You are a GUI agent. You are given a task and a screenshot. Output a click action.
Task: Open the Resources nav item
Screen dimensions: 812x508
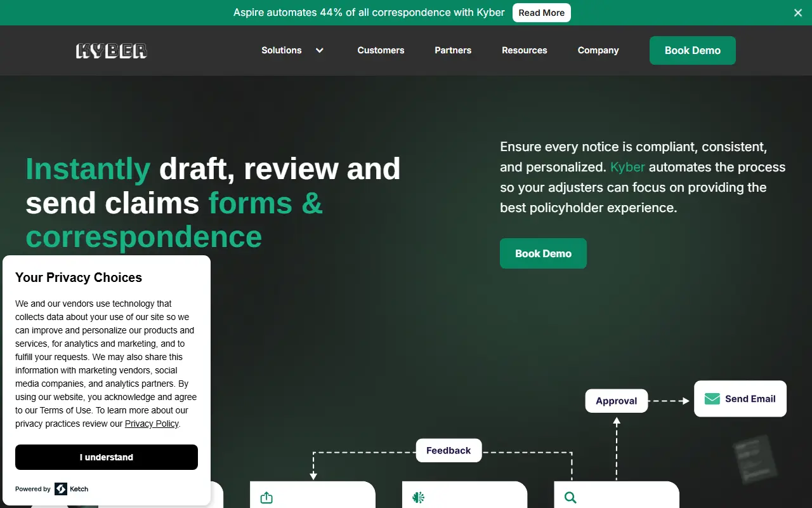pyautogui.click(x=525, y=51)
